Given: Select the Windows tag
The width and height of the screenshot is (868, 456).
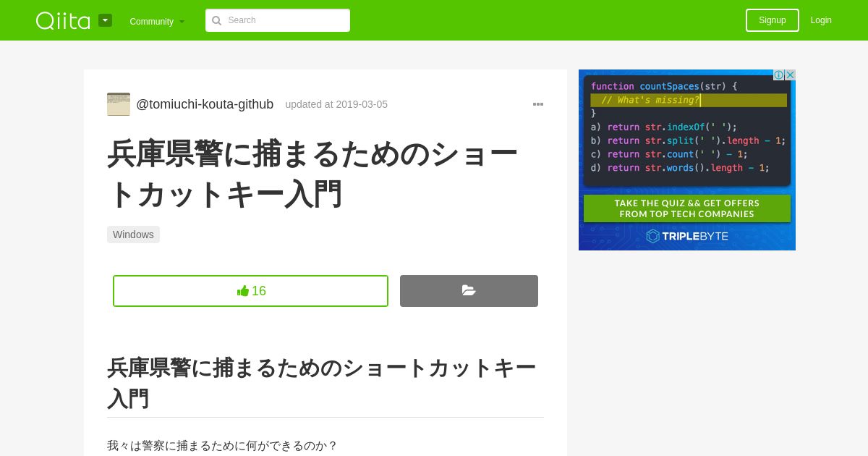Looking at the screenshot, I should [x=133, y=235].
